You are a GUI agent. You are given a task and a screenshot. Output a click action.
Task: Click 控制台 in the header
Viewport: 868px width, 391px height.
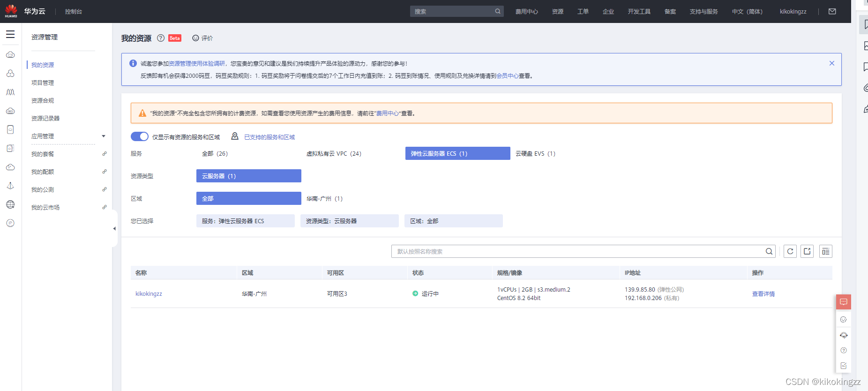point(74,12)
